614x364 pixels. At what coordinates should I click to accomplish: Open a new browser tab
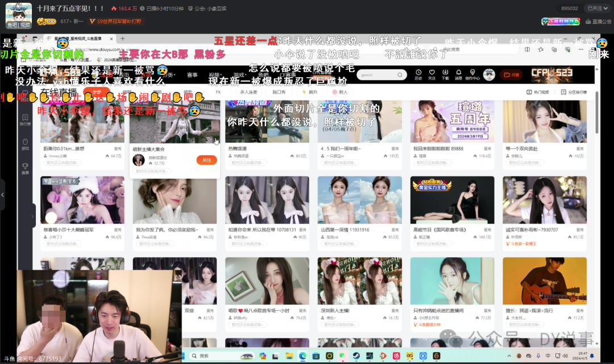[123, 39]
